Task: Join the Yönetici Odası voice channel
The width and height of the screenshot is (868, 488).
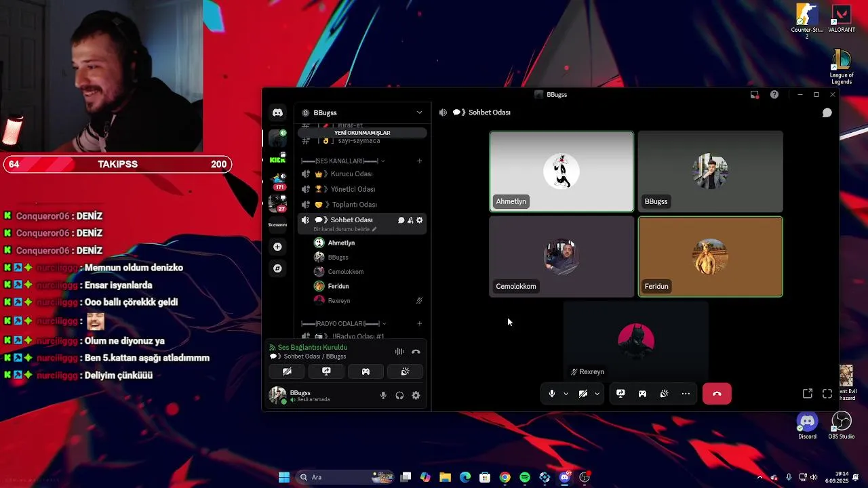Action: pyautogui.click(x=362, y=189)
